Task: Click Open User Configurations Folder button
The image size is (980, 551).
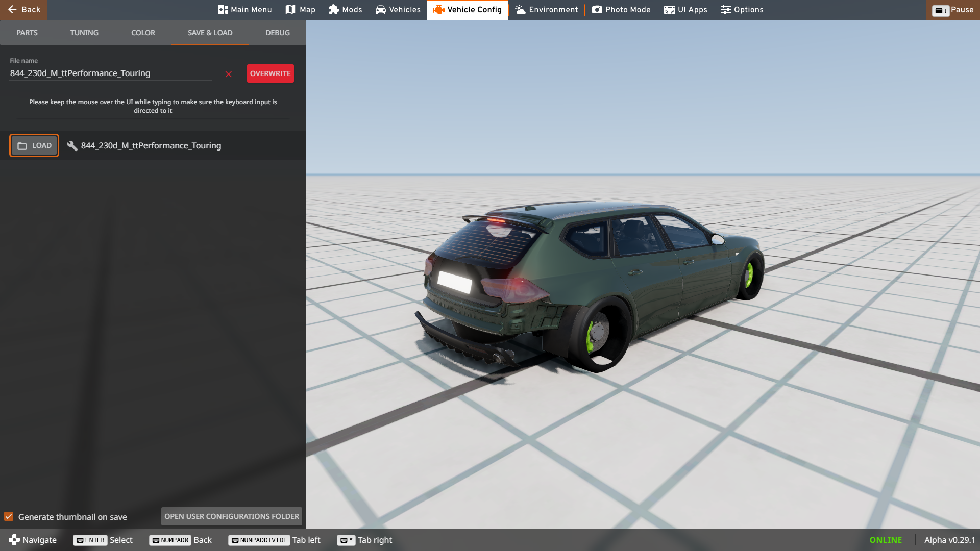Action: point(232,516)
